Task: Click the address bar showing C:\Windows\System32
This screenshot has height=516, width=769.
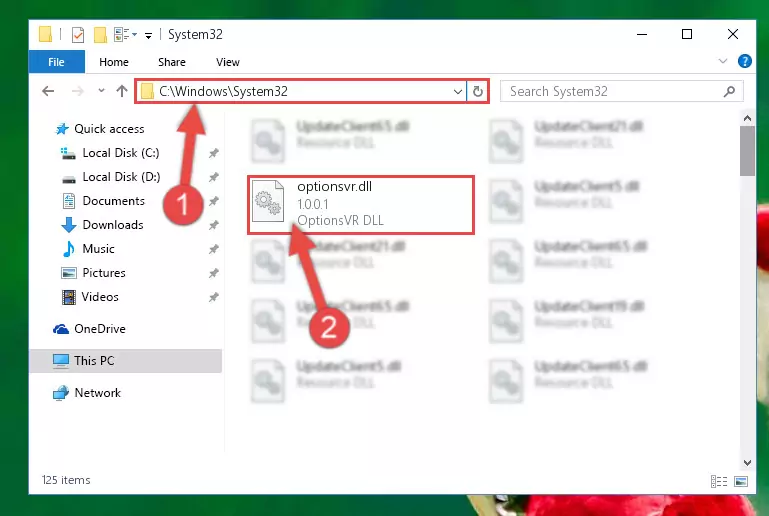Action: (302, 91)
